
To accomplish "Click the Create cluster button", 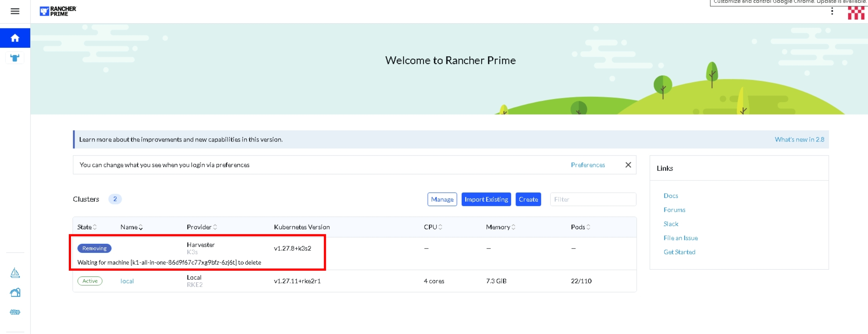I will (528, 199).
